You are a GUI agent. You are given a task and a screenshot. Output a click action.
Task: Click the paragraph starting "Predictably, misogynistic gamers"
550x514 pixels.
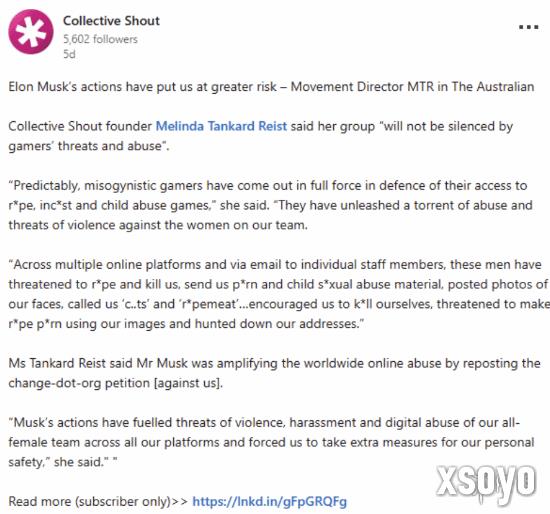pos(270,205)
